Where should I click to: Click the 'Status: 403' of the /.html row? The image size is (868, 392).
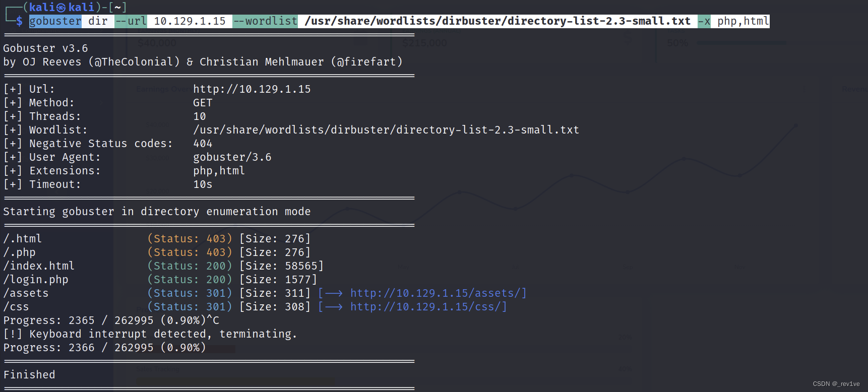pos(190,239)
